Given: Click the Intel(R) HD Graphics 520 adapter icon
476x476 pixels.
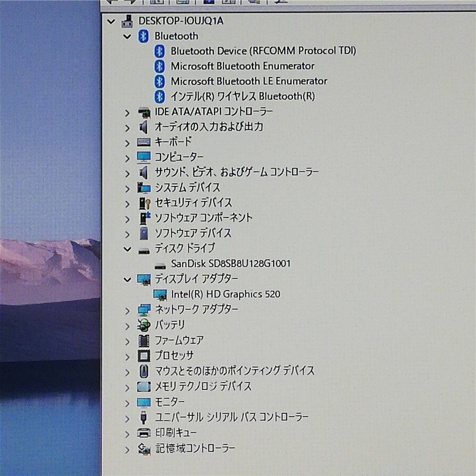Looking at the screenshot, I should point(160,294).
